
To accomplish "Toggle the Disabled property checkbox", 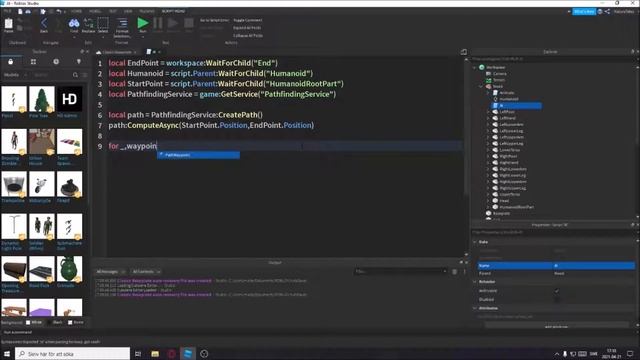I will pyautogui.click(x=557, y=300).
